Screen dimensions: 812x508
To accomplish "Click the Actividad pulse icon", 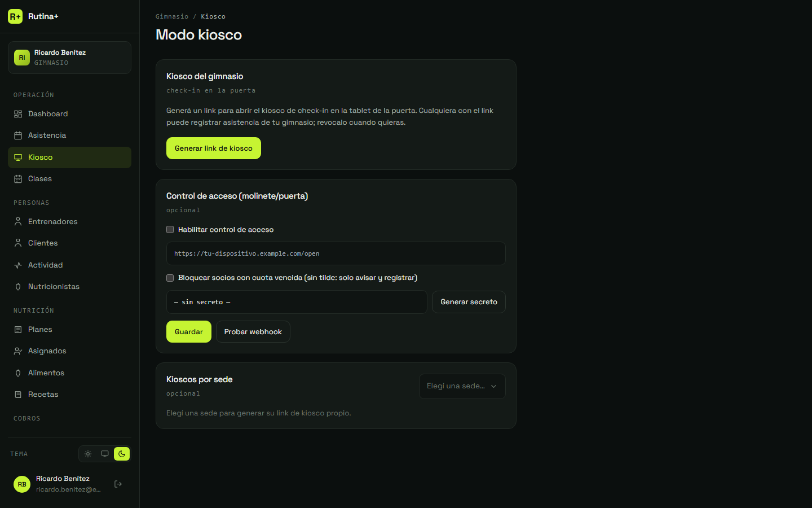I will (x=18, y=265).
